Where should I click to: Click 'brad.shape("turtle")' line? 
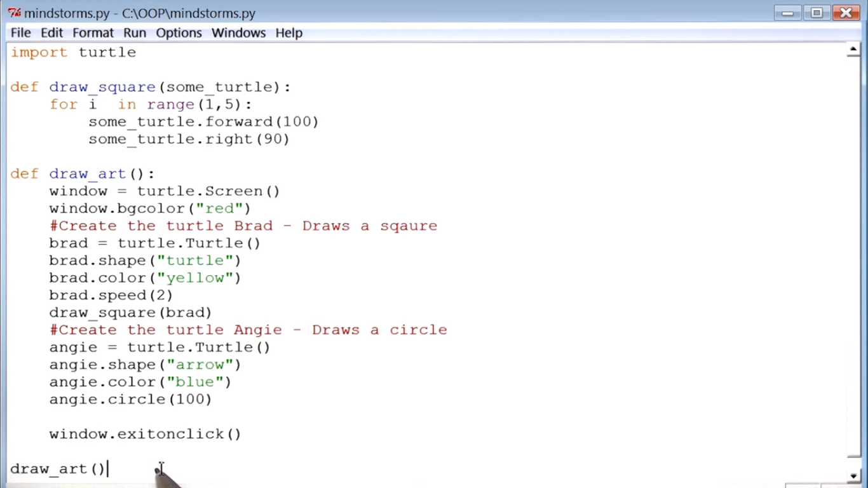(x=145, y=261)
